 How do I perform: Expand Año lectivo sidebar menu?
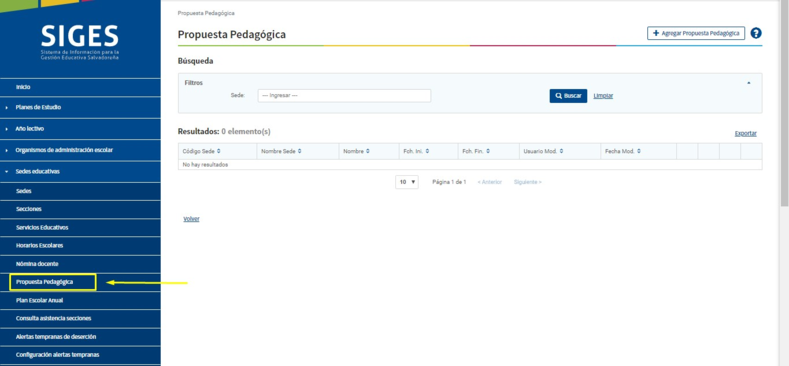pyautogui.click(x=80, y=129)
